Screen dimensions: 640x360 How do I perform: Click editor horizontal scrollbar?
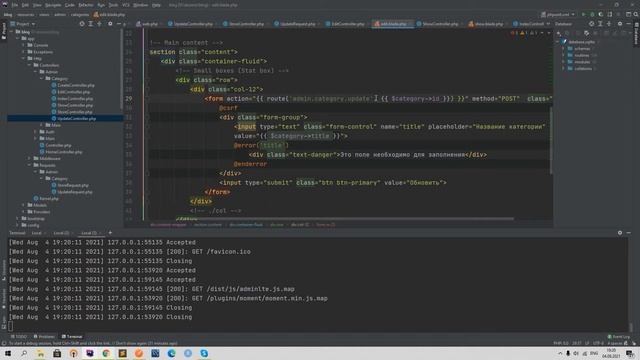pos(331,219)
